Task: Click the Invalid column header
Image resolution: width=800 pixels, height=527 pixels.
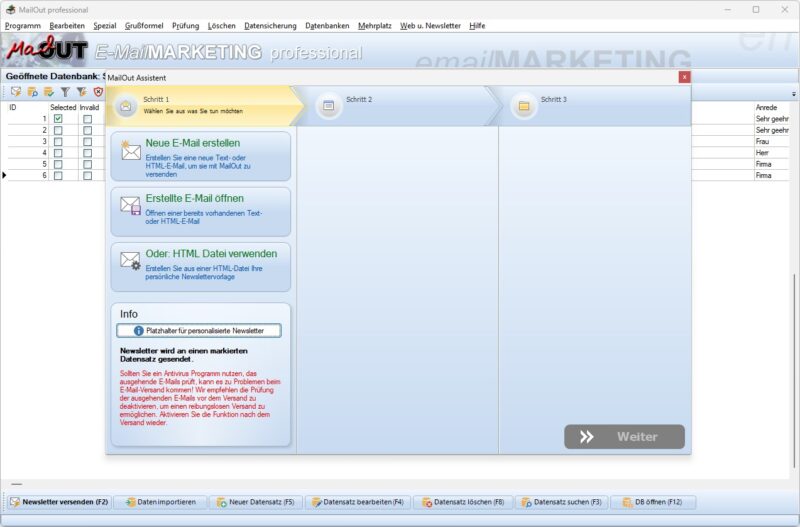Action: pos(89,108)
